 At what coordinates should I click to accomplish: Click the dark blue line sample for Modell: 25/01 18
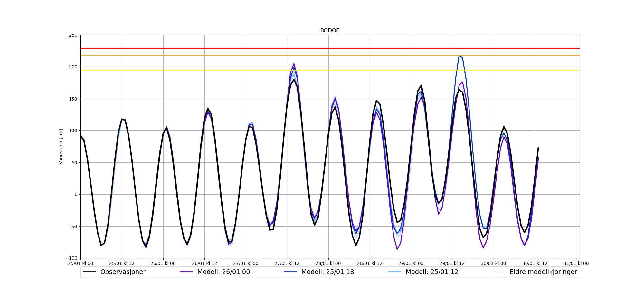tap(290, 272)
